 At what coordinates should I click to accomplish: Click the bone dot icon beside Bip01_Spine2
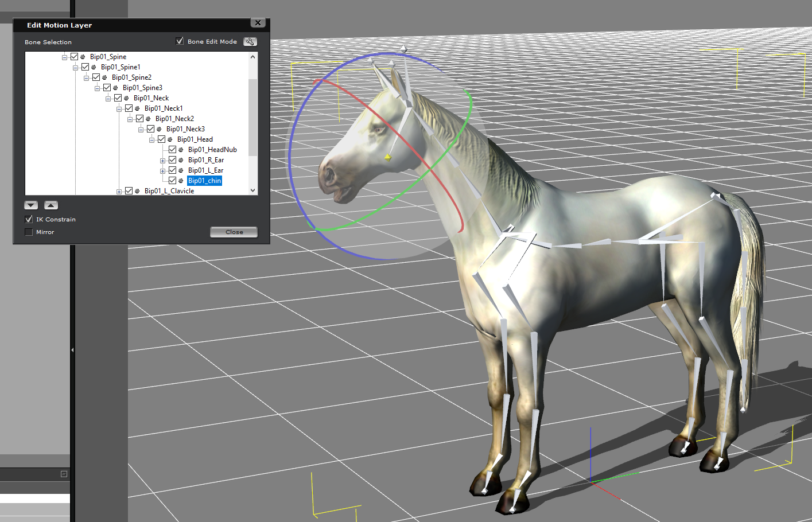pyautogui.click(x=104, y=77)
